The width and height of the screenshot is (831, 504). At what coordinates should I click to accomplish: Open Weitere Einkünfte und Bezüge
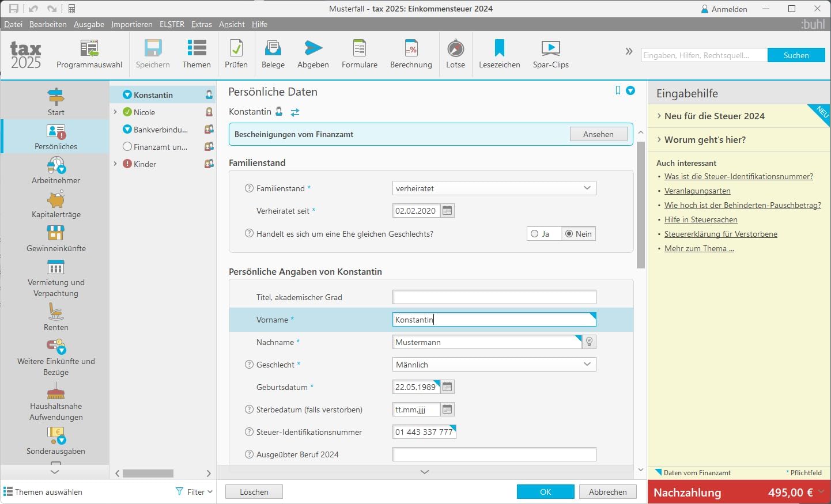tap(56, 357)
